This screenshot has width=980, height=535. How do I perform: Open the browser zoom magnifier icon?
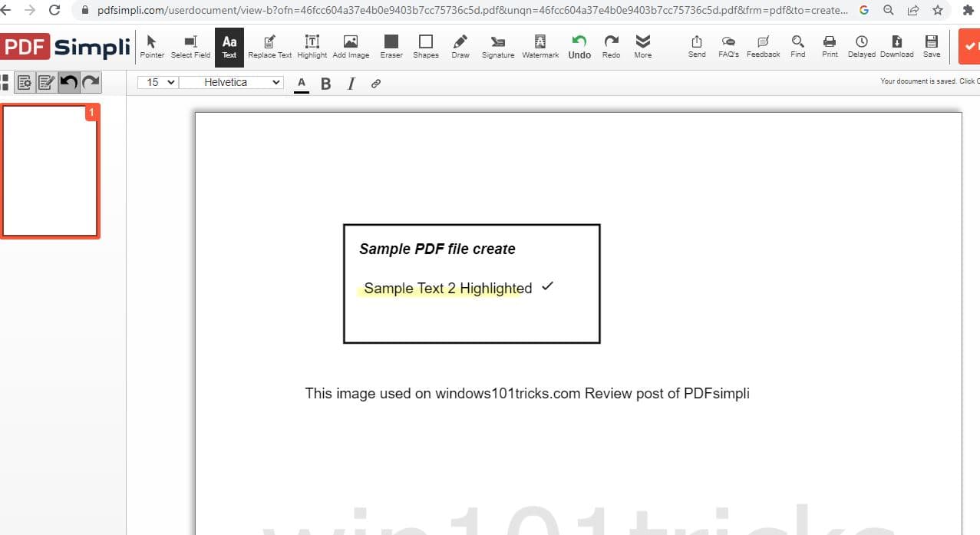pos(889,11)
